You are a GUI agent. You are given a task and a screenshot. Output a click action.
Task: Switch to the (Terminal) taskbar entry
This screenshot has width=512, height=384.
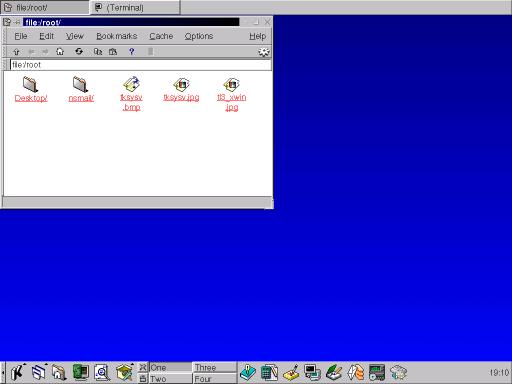135,7
